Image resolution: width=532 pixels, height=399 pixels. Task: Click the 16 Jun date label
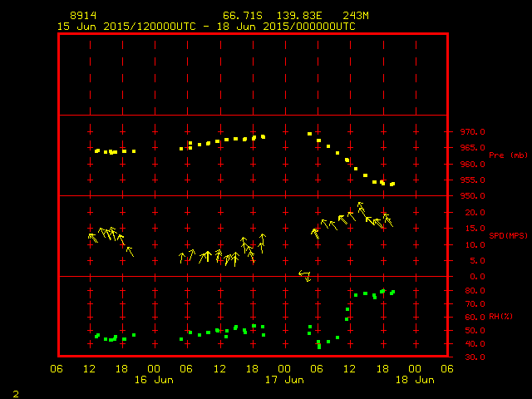tap(154, 380)
